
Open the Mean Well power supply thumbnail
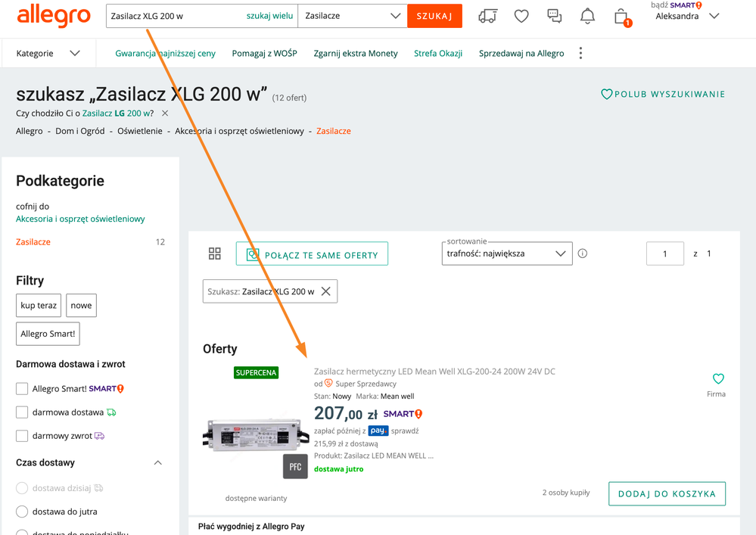(x=256, y=434)
